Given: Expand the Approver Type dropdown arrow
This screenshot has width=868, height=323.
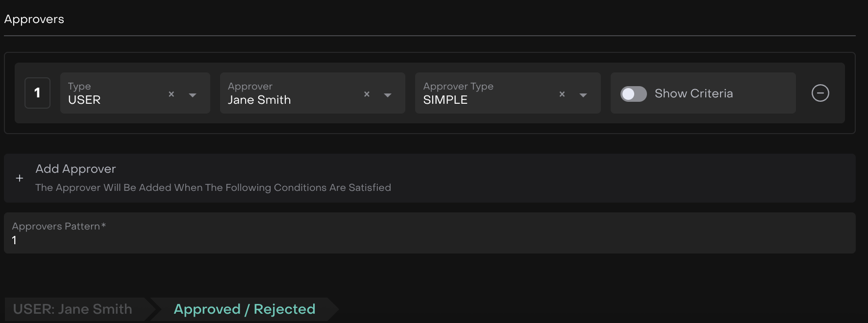Looking at the screenshot, I should [x=583, y=95].
